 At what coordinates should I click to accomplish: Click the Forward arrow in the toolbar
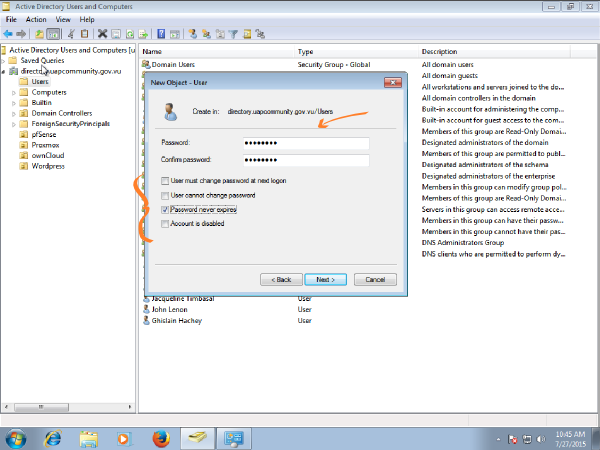coord(21,34)
